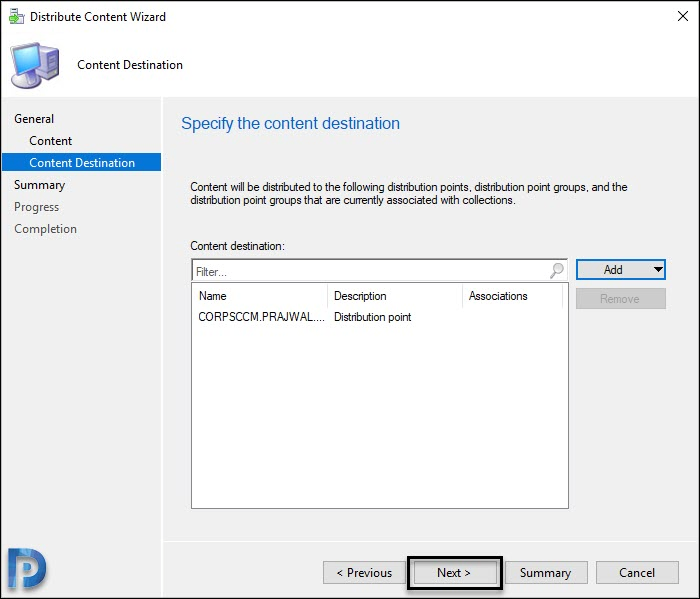Go to the Content step in sidebar
The height and width of the screenshot is (599, 700).
tap(50, 141)
